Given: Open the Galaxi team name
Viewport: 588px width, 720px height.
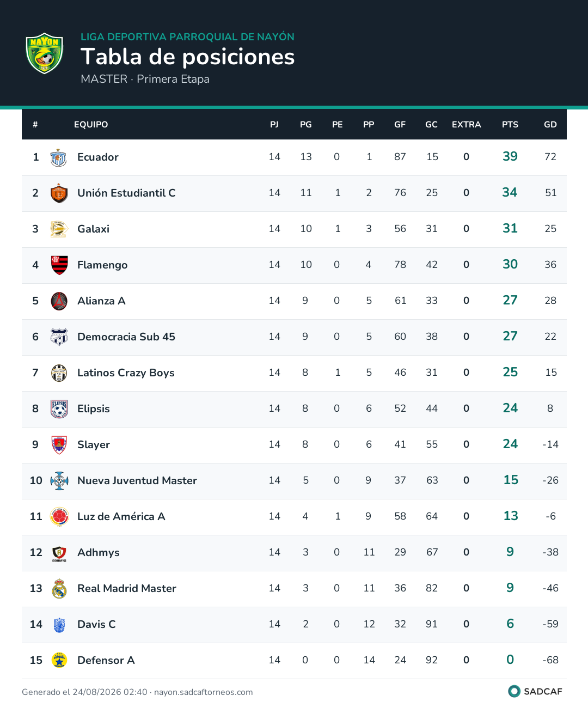Looking at the screenshot, I should [93, 229].
